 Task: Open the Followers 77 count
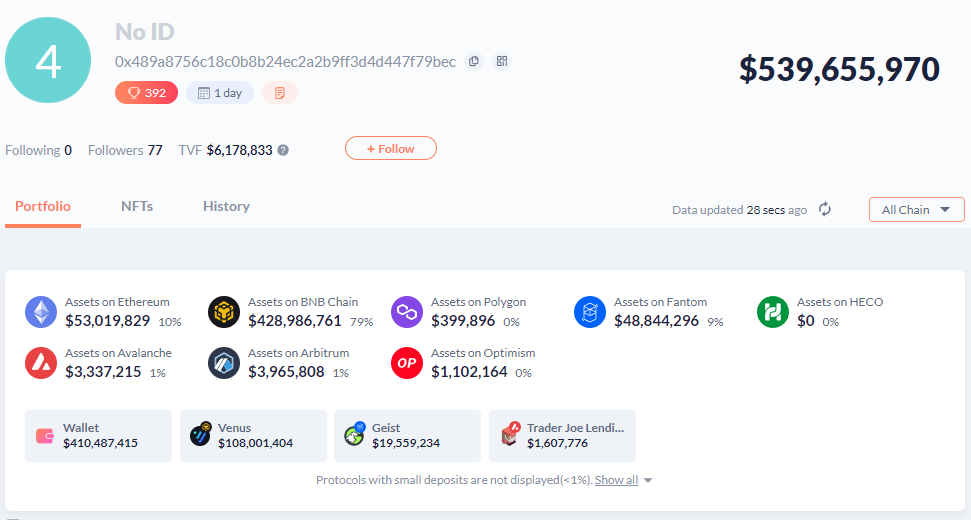pyautogui.click(x=125, y=150)
